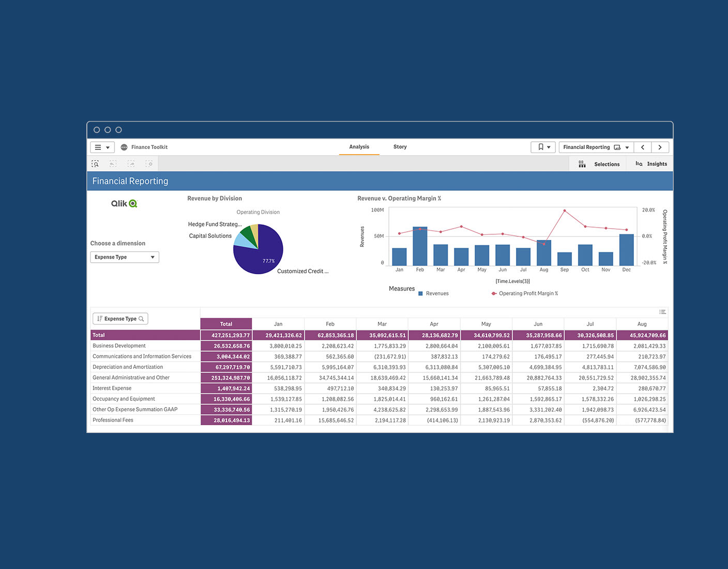The height and width of the screenshot is (569, 728).
Task: Open smart search with the magnifier icon
Action: pyautogui.click(x=95, y=163)
